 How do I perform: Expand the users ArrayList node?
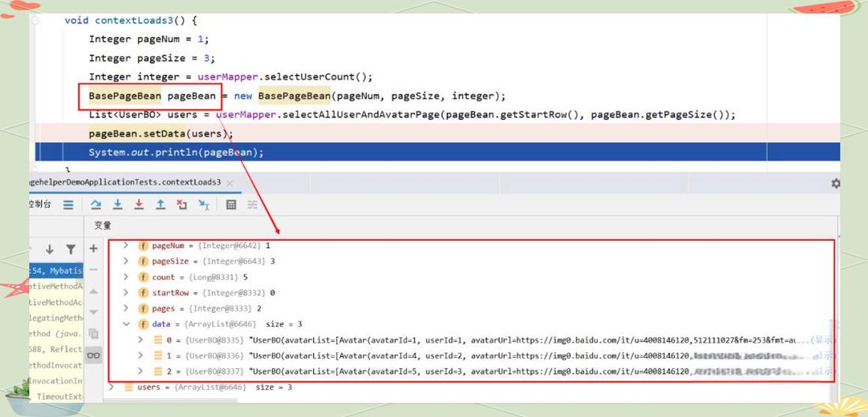click(x=111, y=387)
